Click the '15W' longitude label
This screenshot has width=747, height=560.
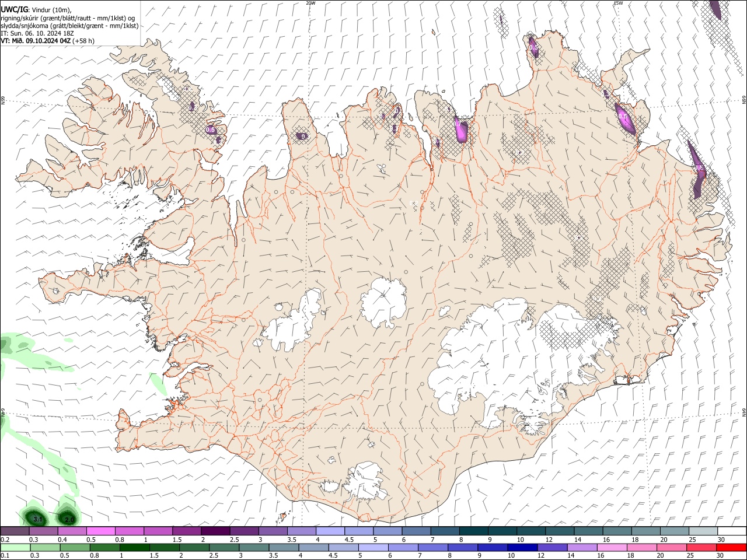click(618, 3)
